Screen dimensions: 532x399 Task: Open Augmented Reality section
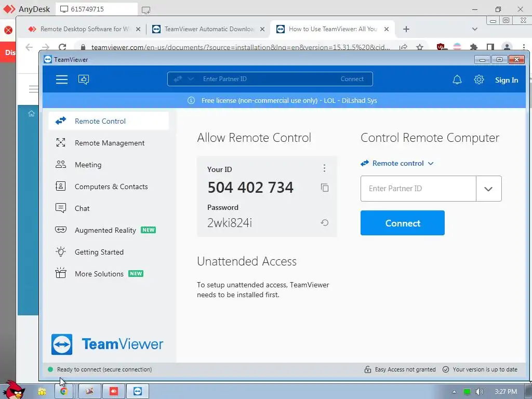point(109,230)
